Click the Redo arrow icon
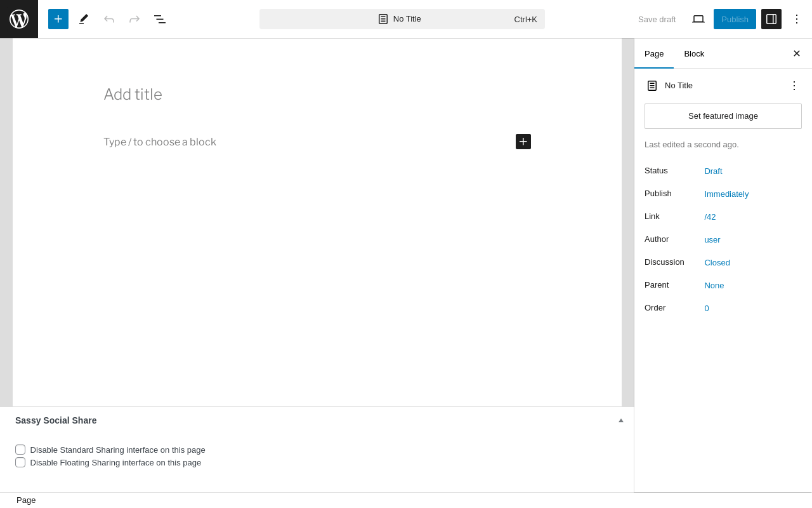This screenshot has height=508, width=812. coord(134,19)
